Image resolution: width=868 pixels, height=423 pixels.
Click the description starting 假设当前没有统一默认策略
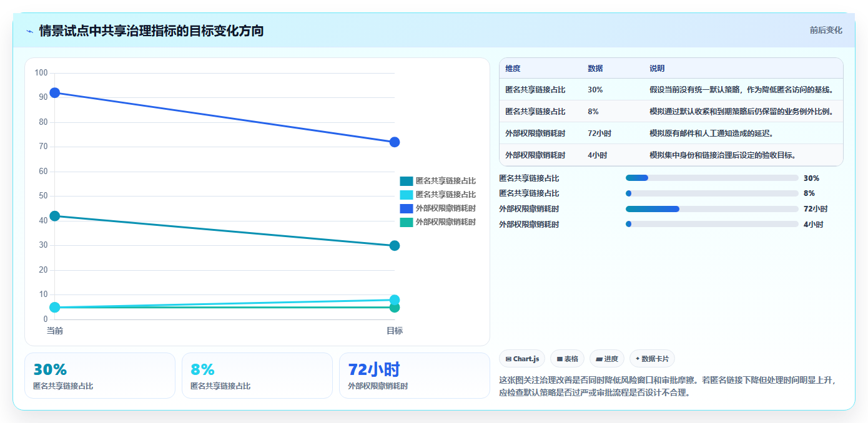coord(741,90)
